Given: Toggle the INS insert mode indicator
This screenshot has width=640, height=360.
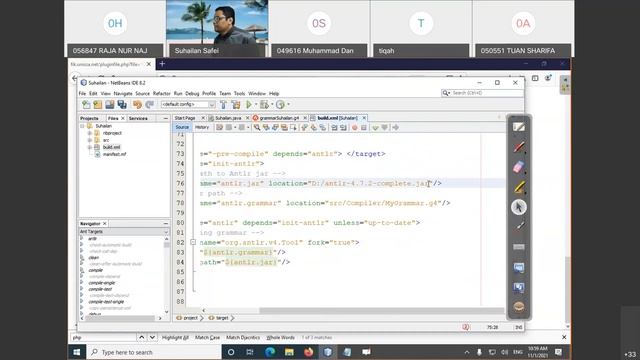Looking at the screenshot, I should coord(518,327).
